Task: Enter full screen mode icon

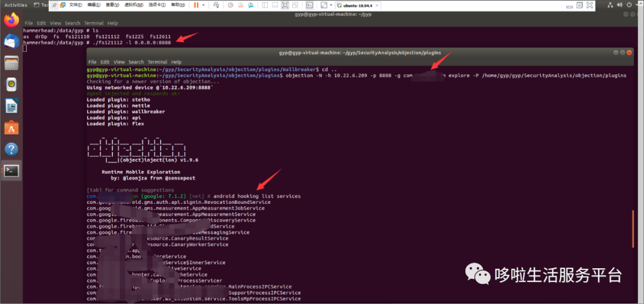Action: (x=284, y=5)
